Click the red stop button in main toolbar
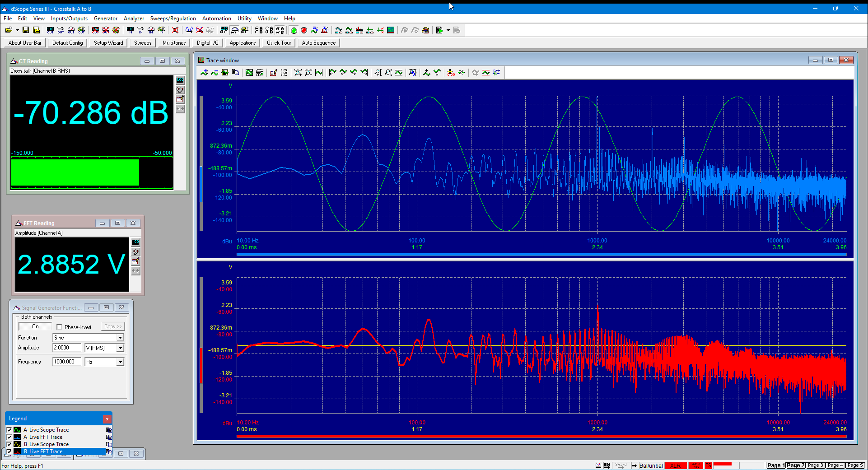The height and width of the screenshot is (470, 868). [x=304, y=30]
